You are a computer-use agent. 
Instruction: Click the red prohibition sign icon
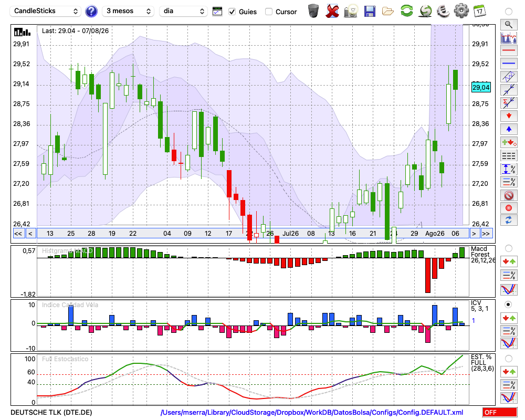(x=509, y=195)
